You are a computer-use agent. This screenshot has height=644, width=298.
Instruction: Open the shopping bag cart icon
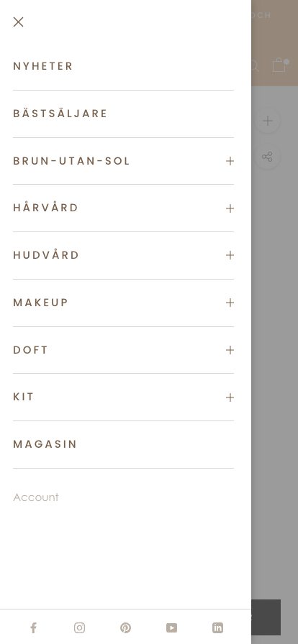[279, 65]
